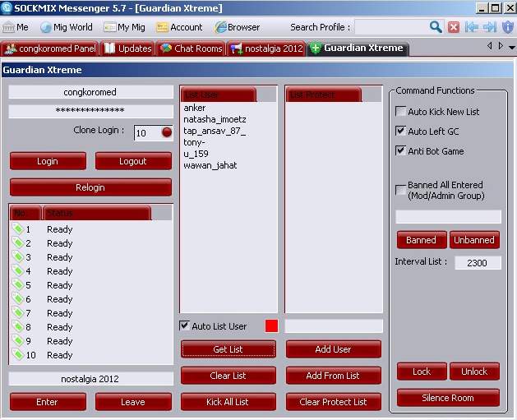Switch to nostalgia 2012 tab
517x420 pixels.
[266, 48]
